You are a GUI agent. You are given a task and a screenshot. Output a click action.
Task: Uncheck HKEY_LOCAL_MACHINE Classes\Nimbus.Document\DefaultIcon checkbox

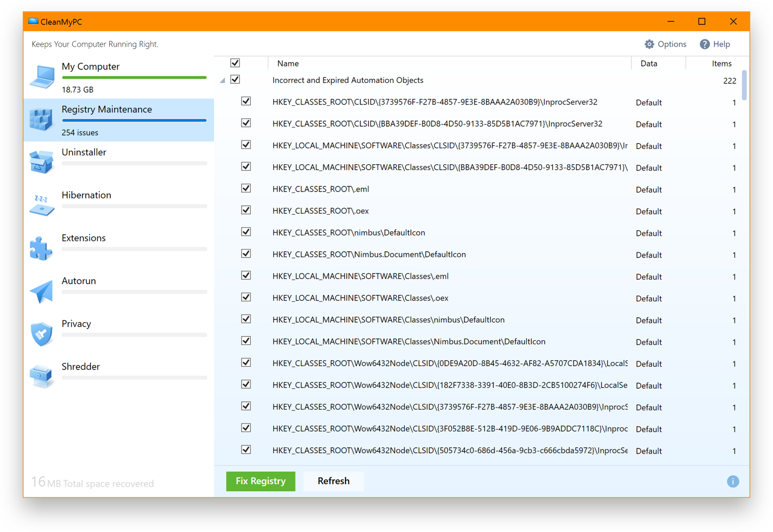(246, 341)
